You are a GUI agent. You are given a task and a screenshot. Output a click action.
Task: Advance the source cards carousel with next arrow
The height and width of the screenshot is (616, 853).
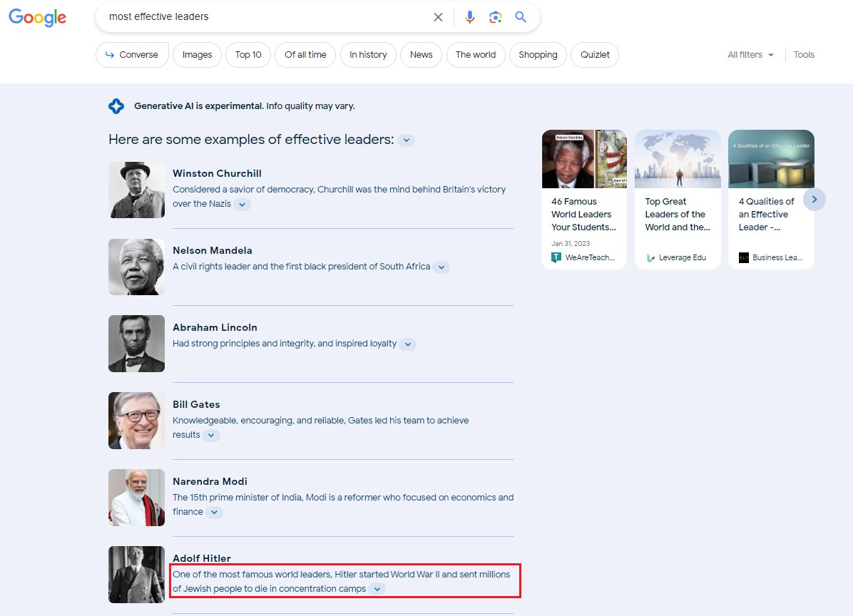pyautogui.click(x=814, y=199)
